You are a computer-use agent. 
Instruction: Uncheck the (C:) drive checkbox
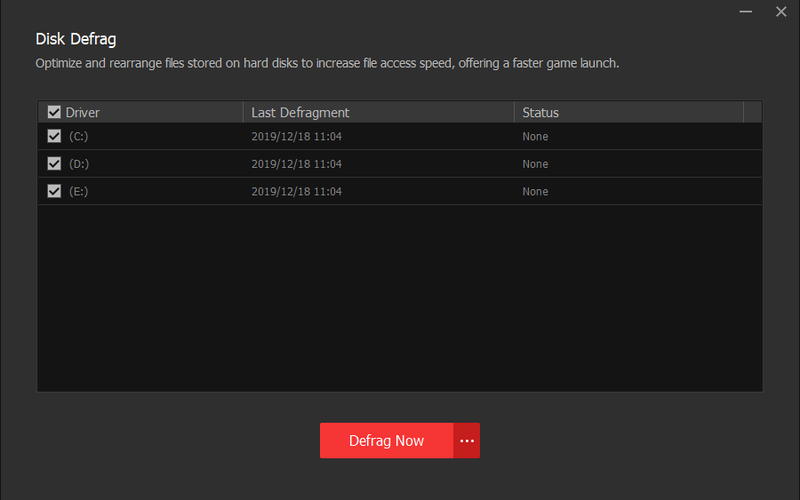[x=54, y=136]
